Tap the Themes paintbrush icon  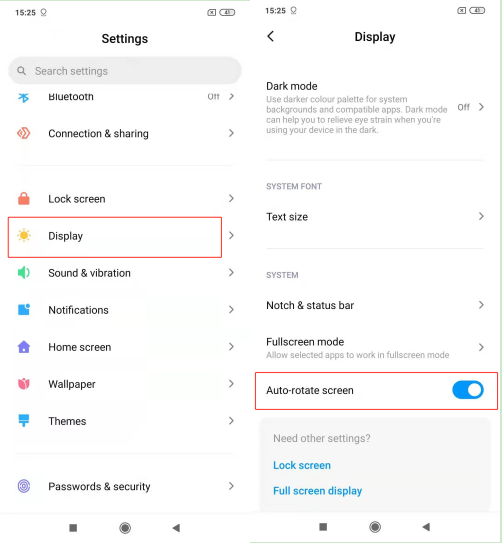point(24,420)
